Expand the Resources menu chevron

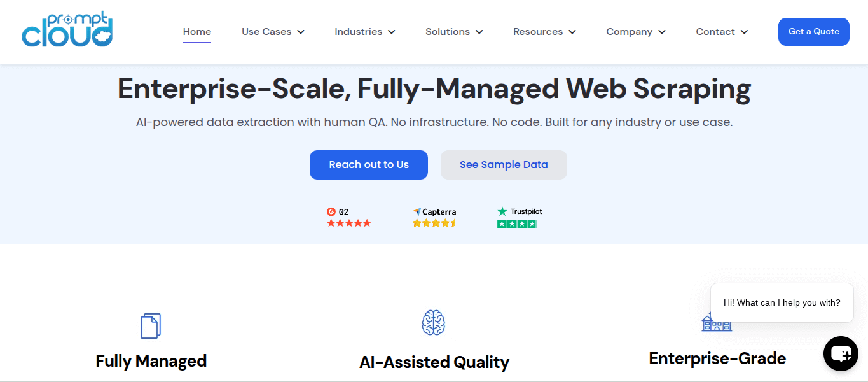[572, 32]
